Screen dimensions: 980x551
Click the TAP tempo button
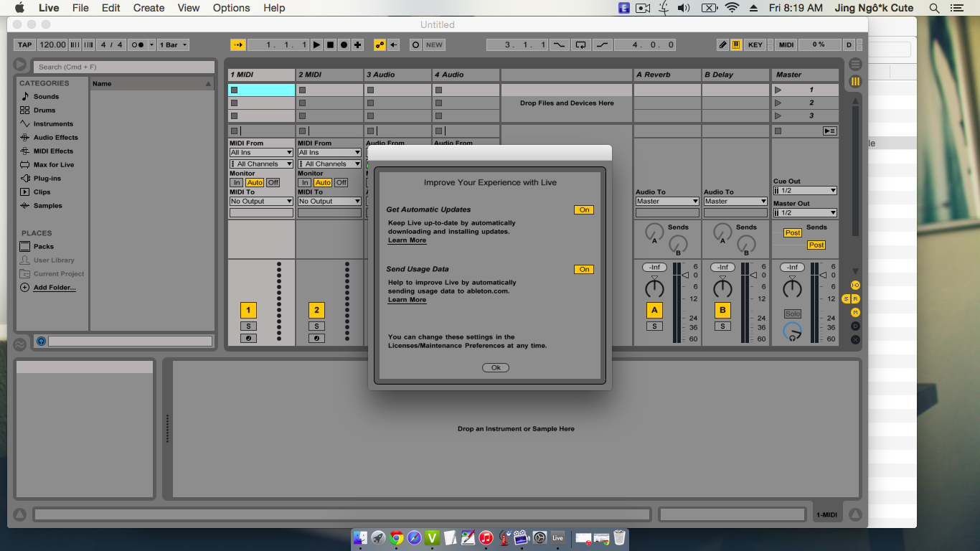pyautogui.click(x=24, y=44)
